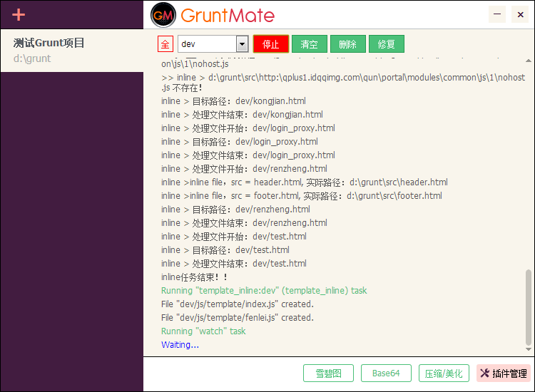Screen dimensions: 535x392
Task: Click the 处理文件结束: dev/kongjian.html line
Action: click(x=242, y=115)
